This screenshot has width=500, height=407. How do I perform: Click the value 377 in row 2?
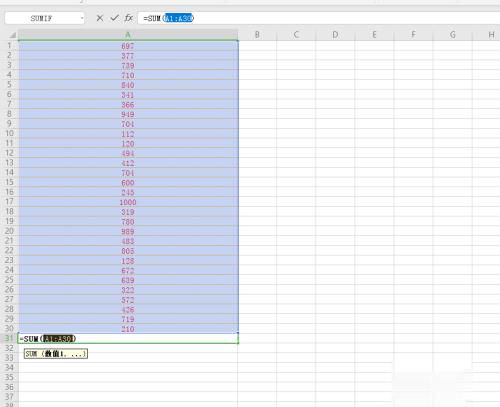click(x=128, y=56)
